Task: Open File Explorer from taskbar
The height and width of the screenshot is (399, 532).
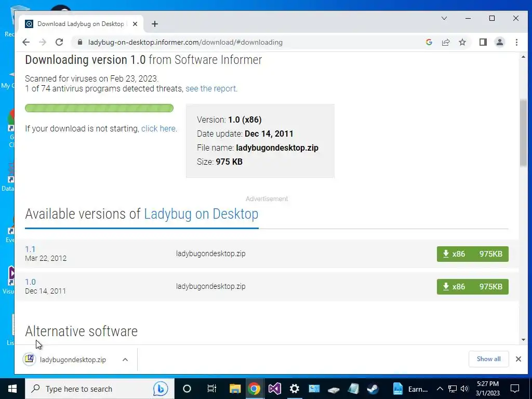Action: 235,389
